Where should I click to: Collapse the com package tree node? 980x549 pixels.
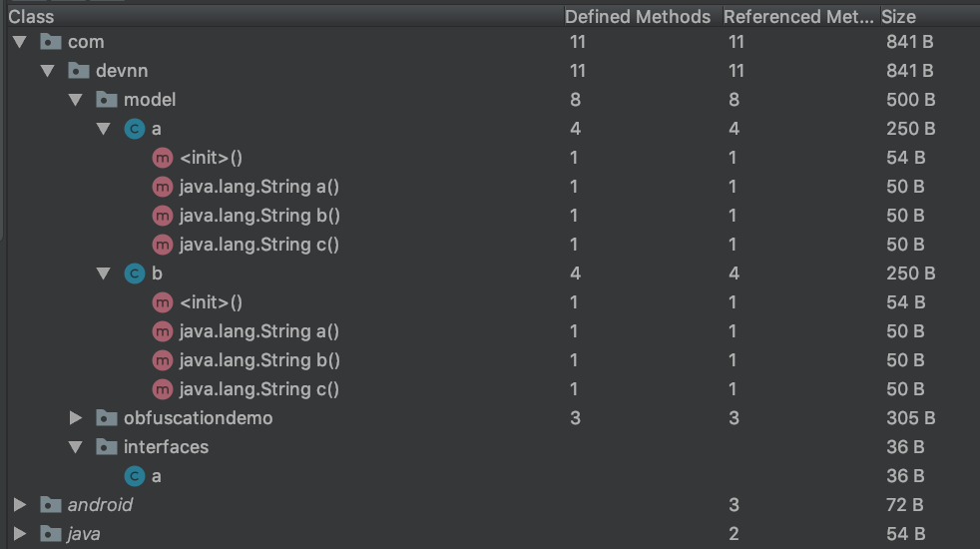(x=20, y=42)
